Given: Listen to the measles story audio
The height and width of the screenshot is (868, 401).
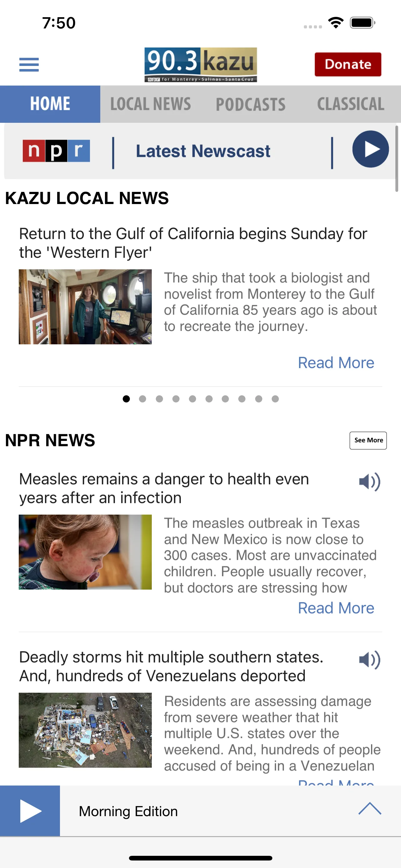Looking at the screenshot, I should click(x=369, y=482).
